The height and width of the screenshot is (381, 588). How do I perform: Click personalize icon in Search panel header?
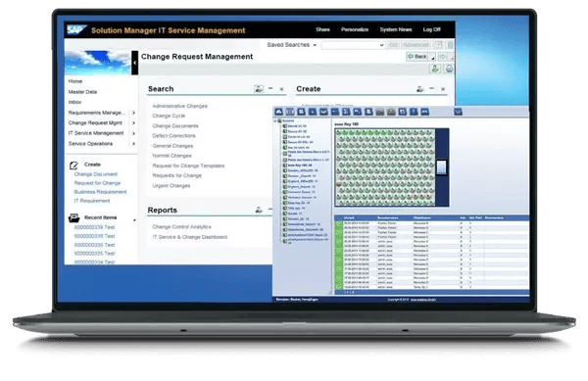coord(259,89)
